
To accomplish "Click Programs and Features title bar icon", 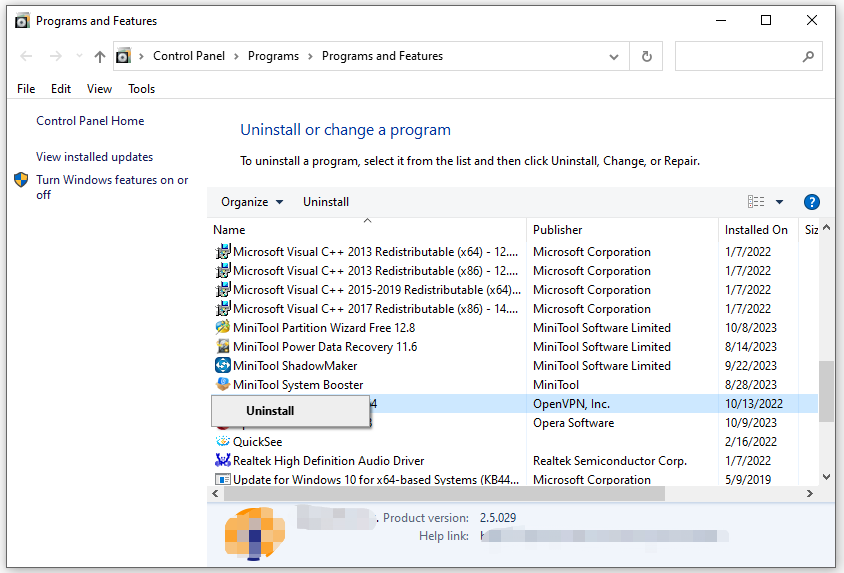I will click(22, 21).
